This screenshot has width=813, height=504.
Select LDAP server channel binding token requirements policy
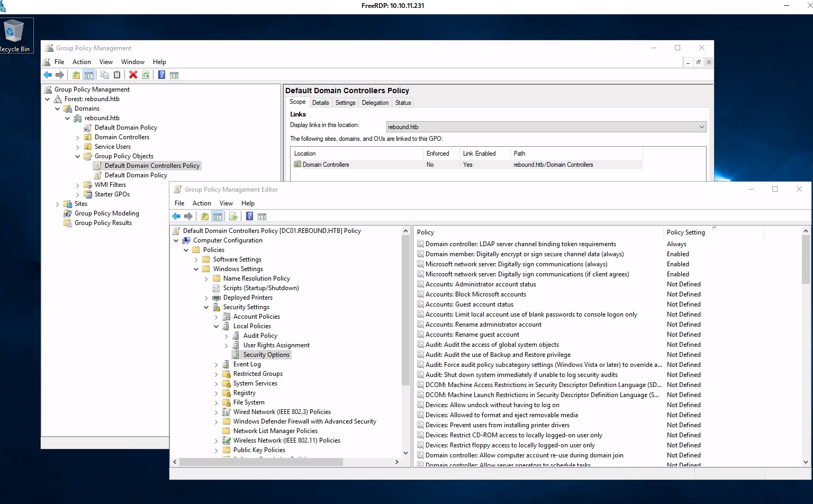(520, 244)
